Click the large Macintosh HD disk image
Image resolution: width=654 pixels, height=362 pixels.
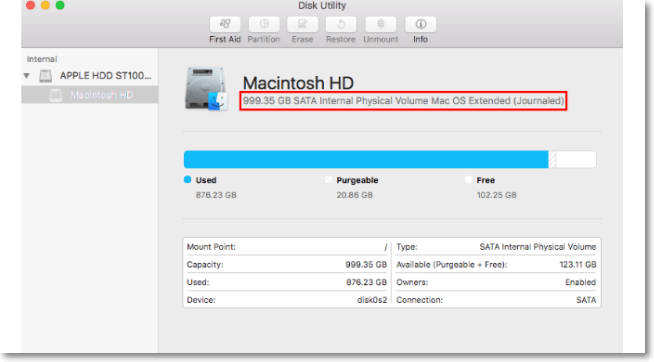coord(206,89)
